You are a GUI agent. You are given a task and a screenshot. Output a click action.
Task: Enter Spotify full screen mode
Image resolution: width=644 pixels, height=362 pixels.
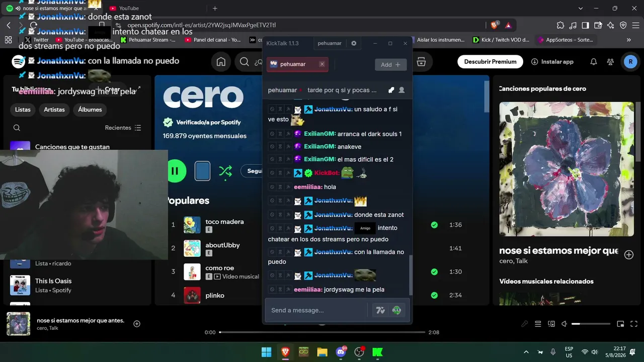coord(634,324)
